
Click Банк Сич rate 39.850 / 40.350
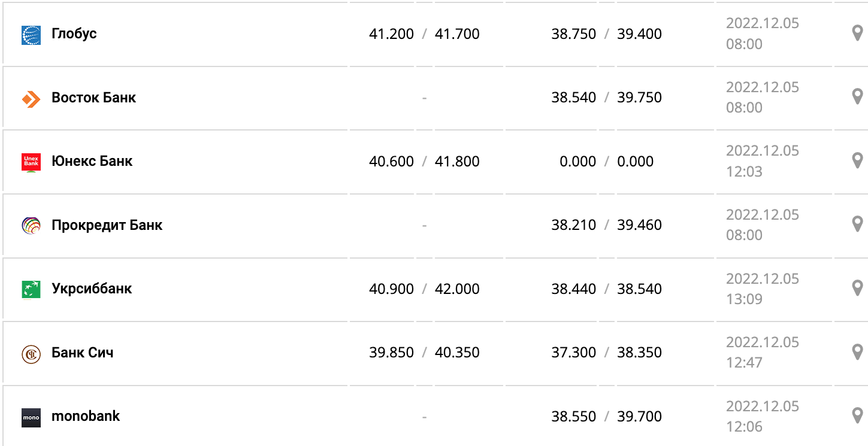tap(424, 353)
